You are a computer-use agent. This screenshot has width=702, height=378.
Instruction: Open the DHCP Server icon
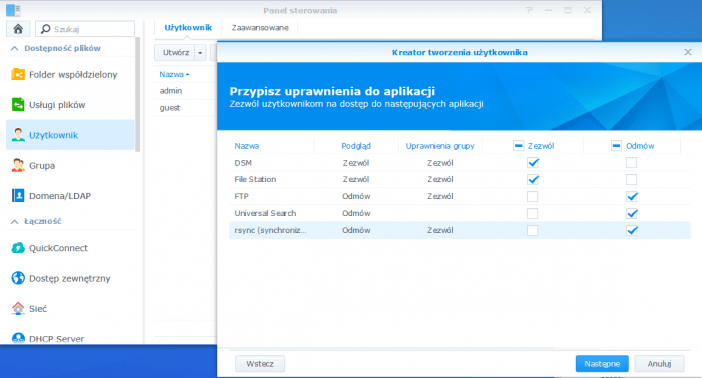pyautogui.click(x=18, y=338)
